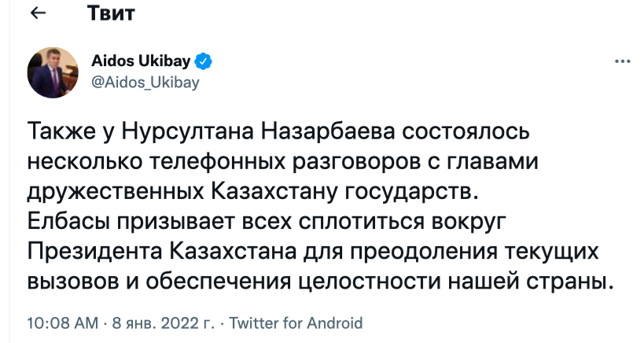Viewport: 644px width, 343px height.
Task: Click the word дружественных in the tweet
Action: 115,190
